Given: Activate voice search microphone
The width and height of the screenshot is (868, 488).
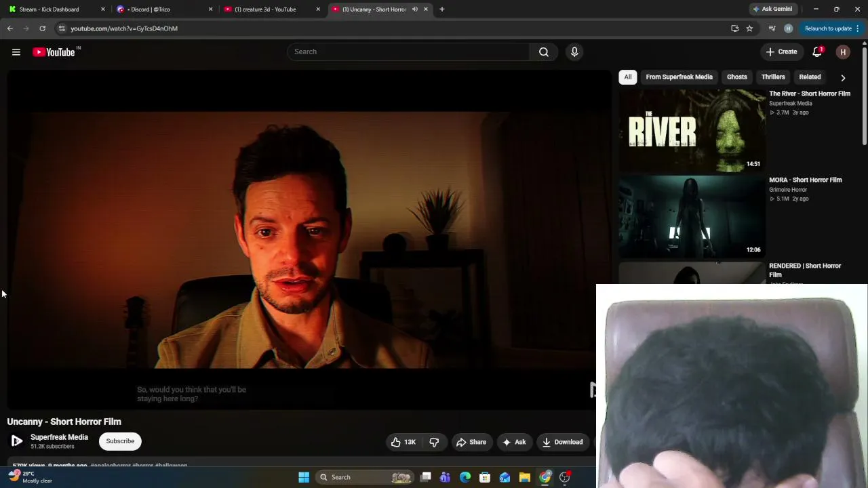Looking at the screenshot, I should 574,52.
